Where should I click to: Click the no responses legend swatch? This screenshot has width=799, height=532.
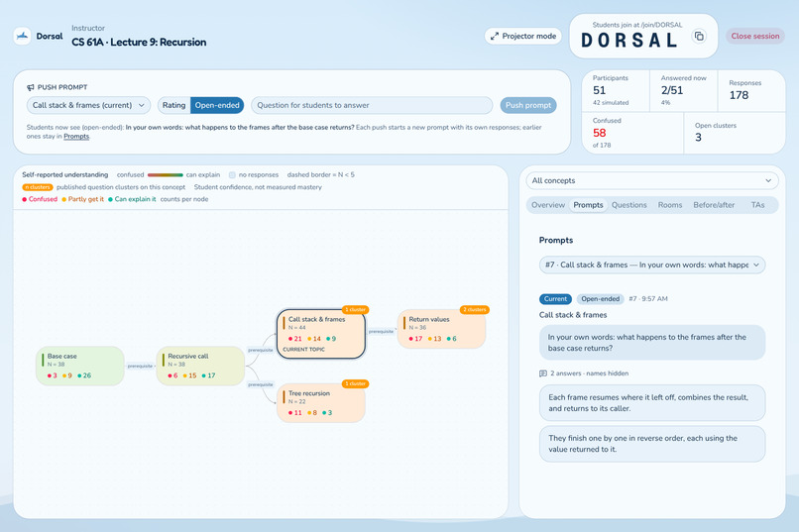tap(232, 174)
